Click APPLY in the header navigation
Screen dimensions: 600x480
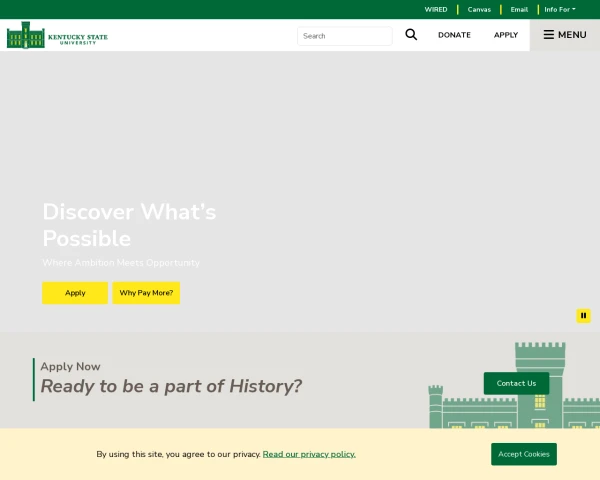[x=506, y=35]
